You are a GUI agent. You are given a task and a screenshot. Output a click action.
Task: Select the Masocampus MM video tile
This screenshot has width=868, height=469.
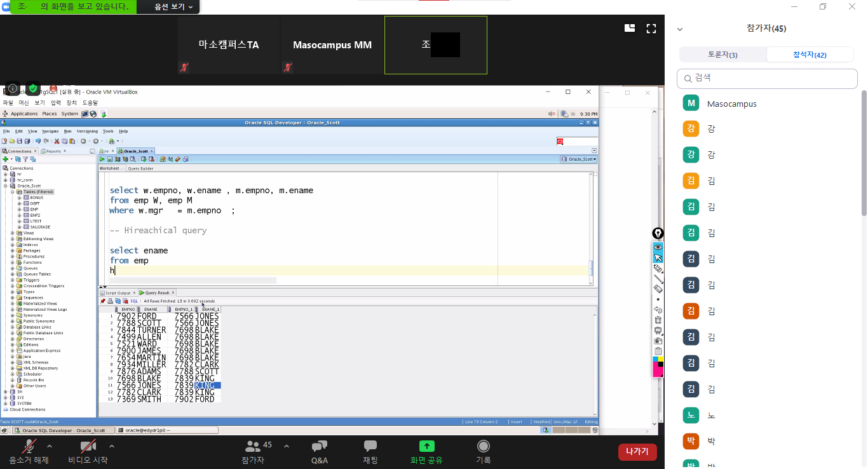point(332,45)
